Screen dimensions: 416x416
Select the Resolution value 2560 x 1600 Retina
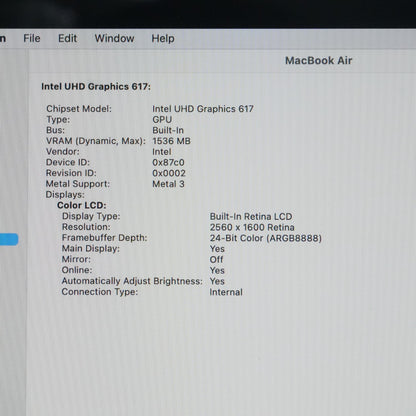pos(252,227)
